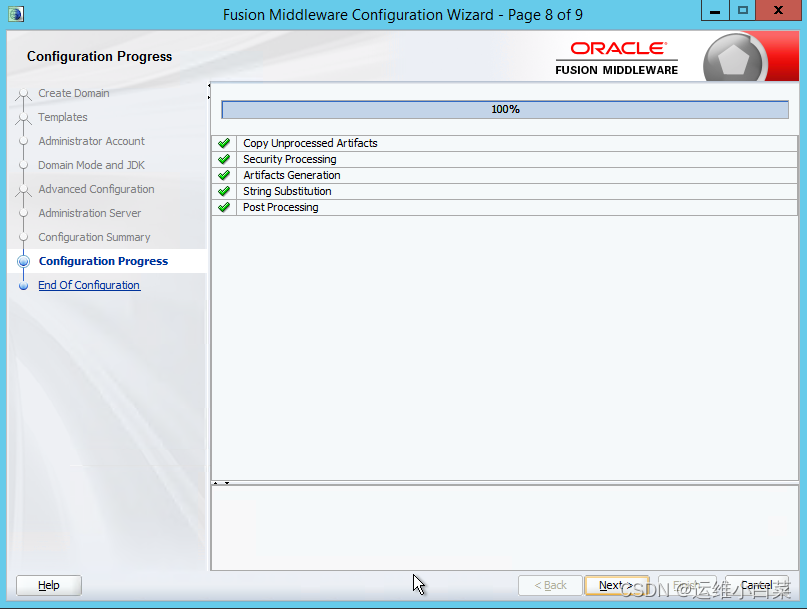
Task: Click the 100% progress bar
Action: pyautogui.click(x=505, y=110)
